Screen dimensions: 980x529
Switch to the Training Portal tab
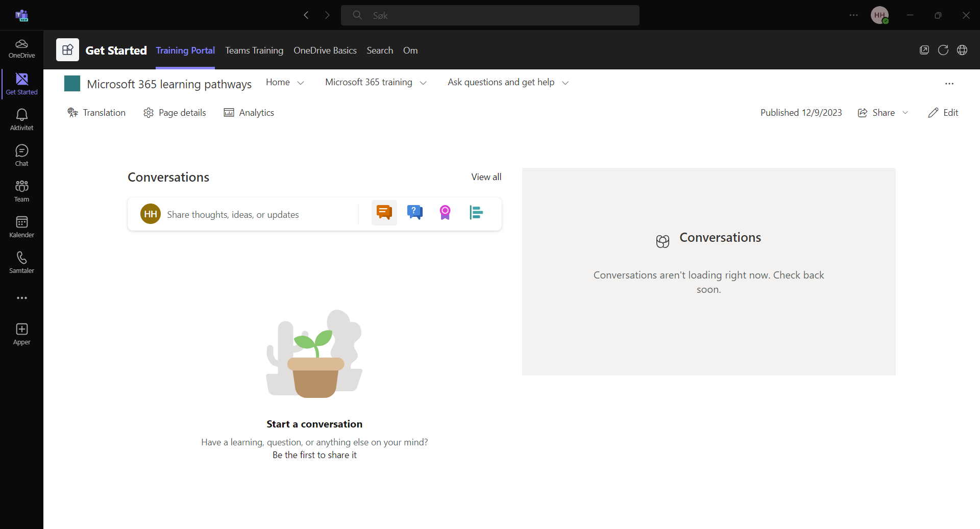(x=185, y=51)
